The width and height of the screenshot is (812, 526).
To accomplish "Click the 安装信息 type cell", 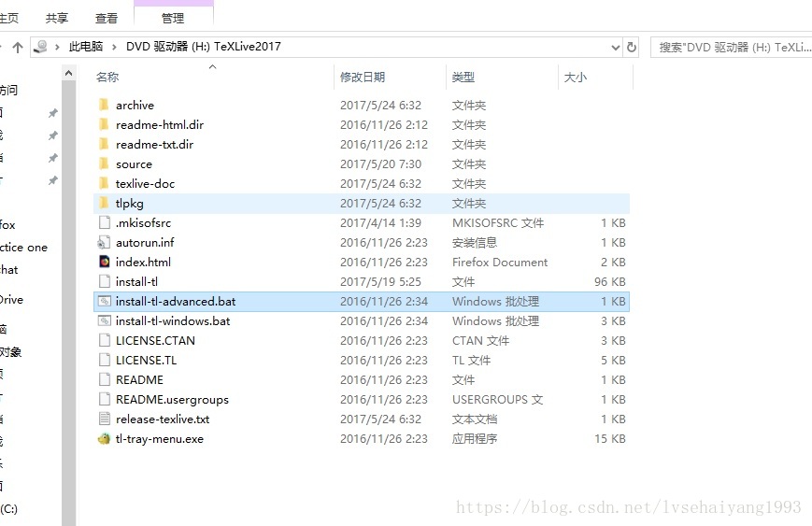I will (475, 242).
